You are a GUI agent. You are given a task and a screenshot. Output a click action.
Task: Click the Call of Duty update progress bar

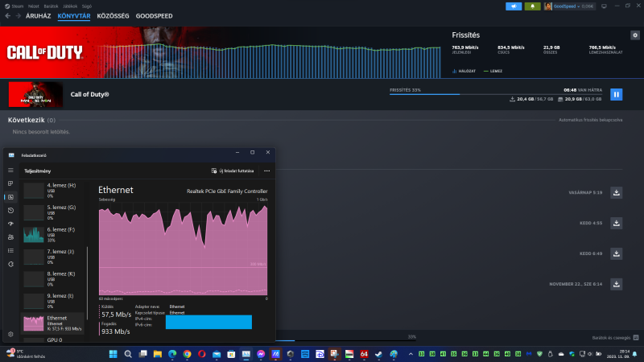496,94
